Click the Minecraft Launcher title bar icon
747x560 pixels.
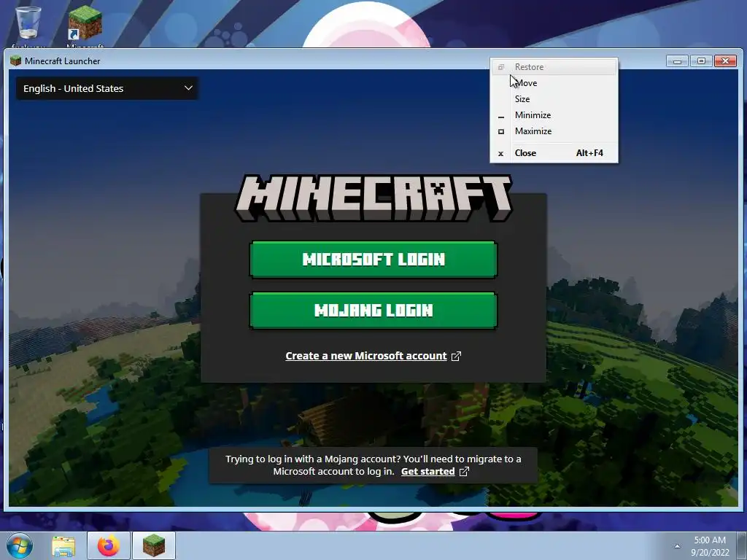pyautogui.click(x=16, y=61)
